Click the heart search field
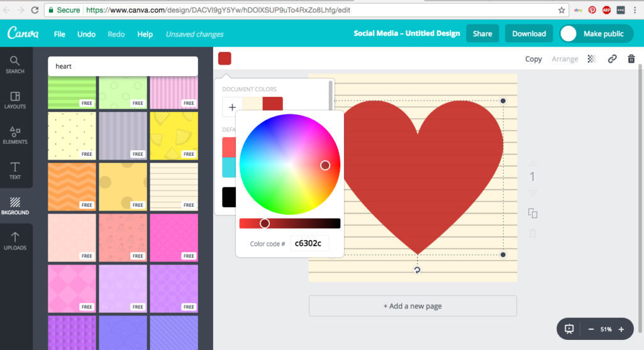 [x=123, y=66]
